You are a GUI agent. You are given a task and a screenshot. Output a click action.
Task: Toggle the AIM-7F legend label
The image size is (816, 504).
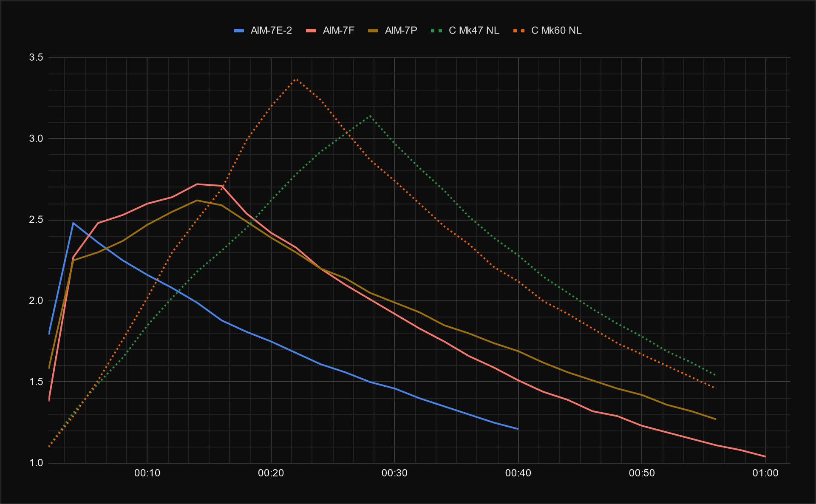338,31
